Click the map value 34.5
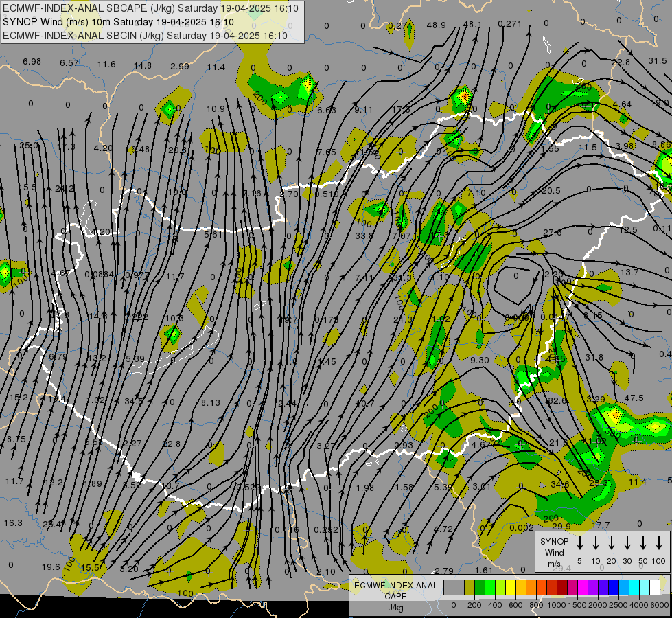This screenshot has width=672, height=618. pos(134,402)
